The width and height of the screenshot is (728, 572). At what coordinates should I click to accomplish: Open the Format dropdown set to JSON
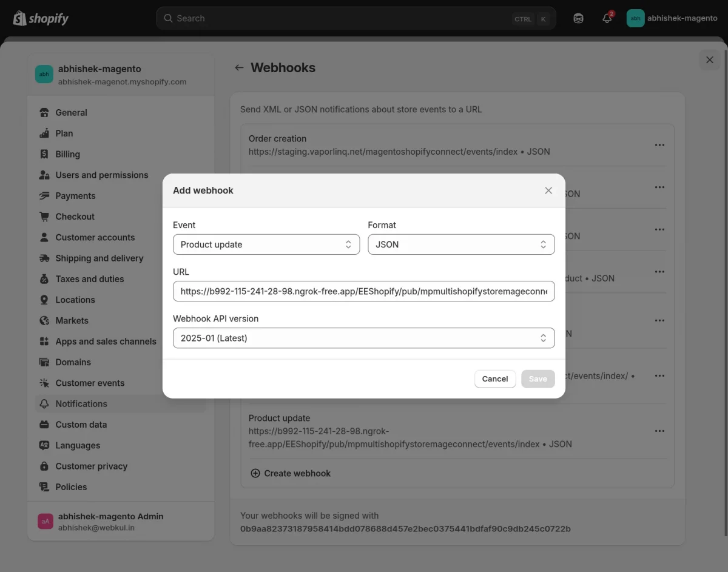pyautogui.click(x=461, y=244)
